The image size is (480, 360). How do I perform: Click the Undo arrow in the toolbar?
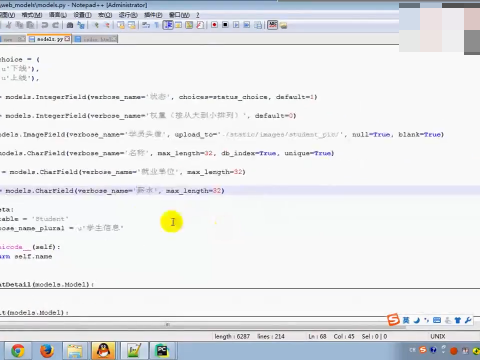[x=45, y=25]
